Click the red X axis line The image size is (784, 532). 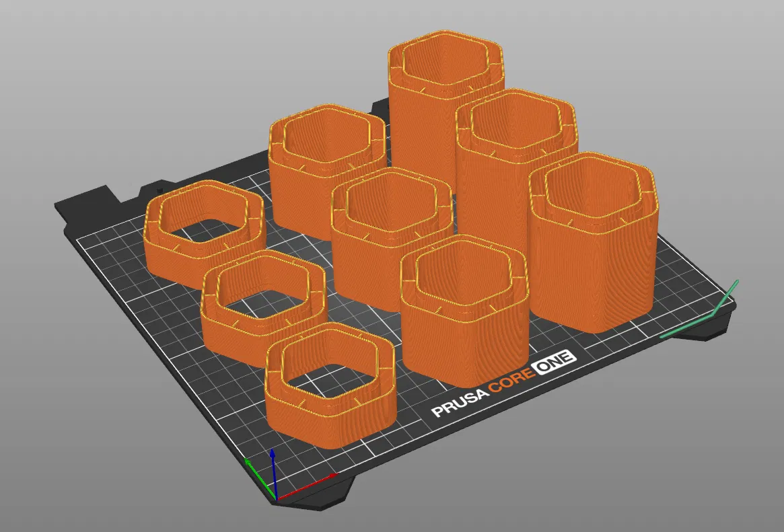[306, 486]
